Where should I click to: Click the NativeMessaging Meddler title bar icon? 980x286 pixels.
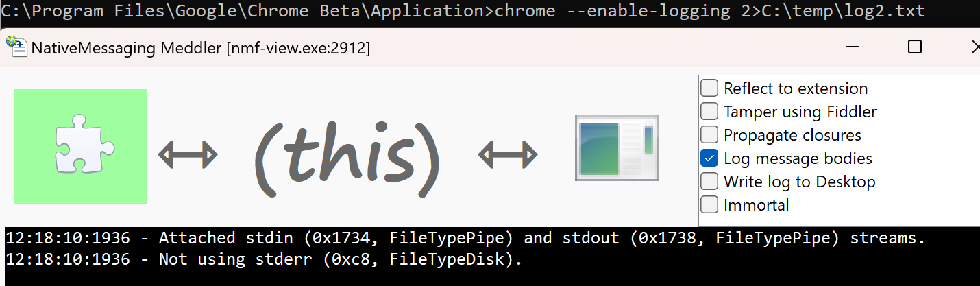tap(16, 47)
